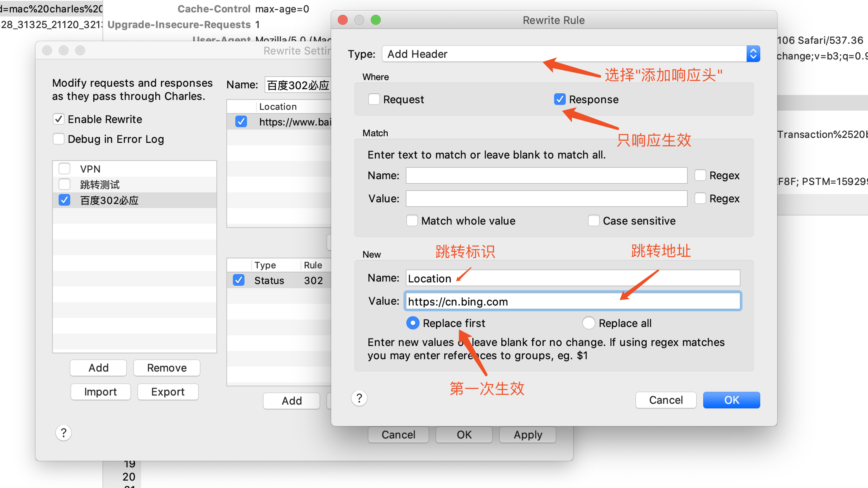Open help in the Rewrite Rule dialog

click(359, 398)
